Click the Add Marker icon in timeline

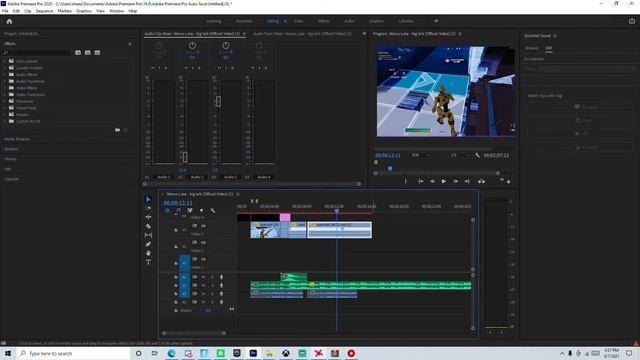point(201,211)
